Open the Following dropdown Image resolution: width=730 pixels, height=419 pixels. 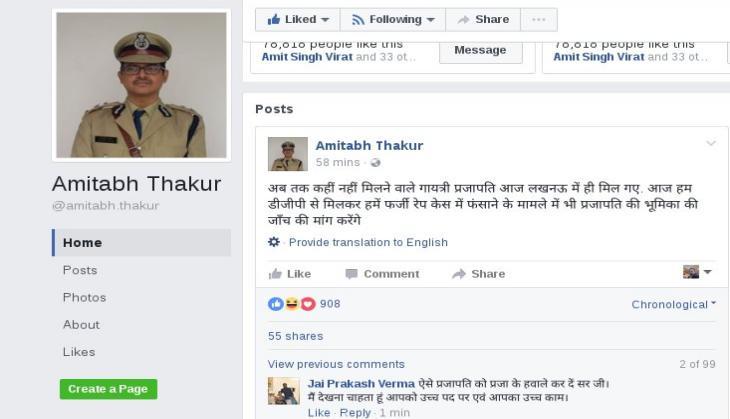tap(393, 20)
